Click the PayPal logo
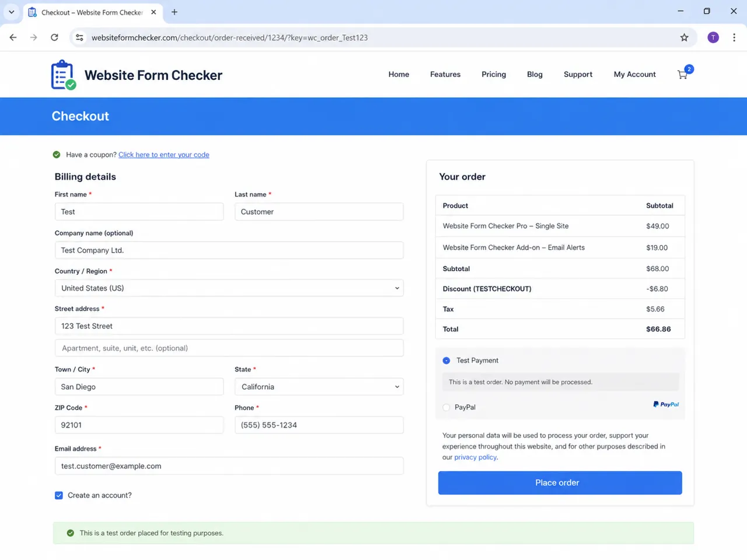Screen dimensions: 747x560 (x=666, y=404)
